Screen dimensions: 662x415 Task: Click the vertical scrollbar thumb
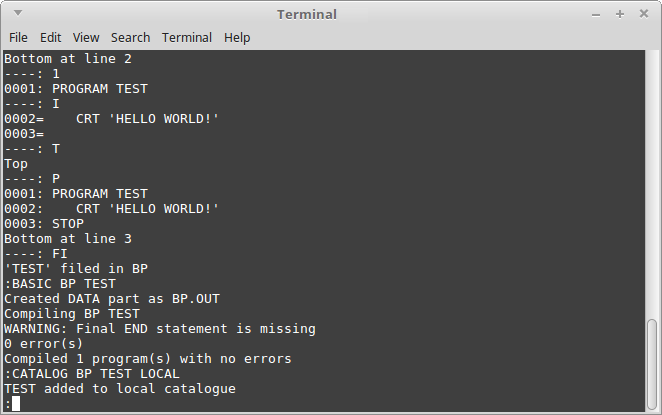[652, 364]
